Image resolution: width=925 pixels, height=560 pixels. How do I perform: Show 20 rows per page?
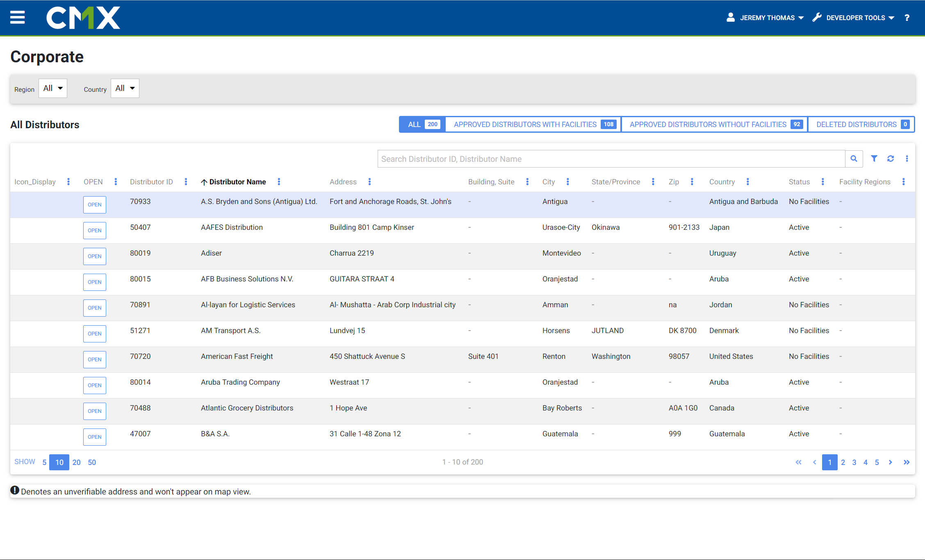tap(77, 463)
